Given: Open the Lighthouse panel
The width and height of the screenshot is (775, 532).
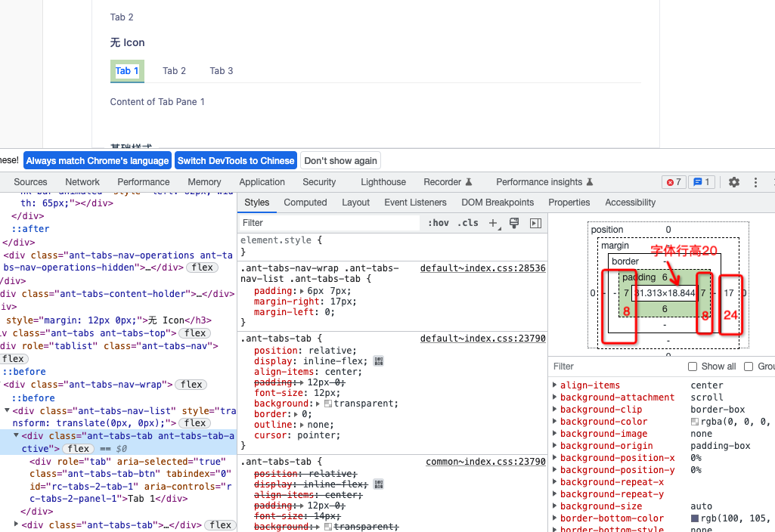Looking at the screenshot, I should (x=383, y=182).
